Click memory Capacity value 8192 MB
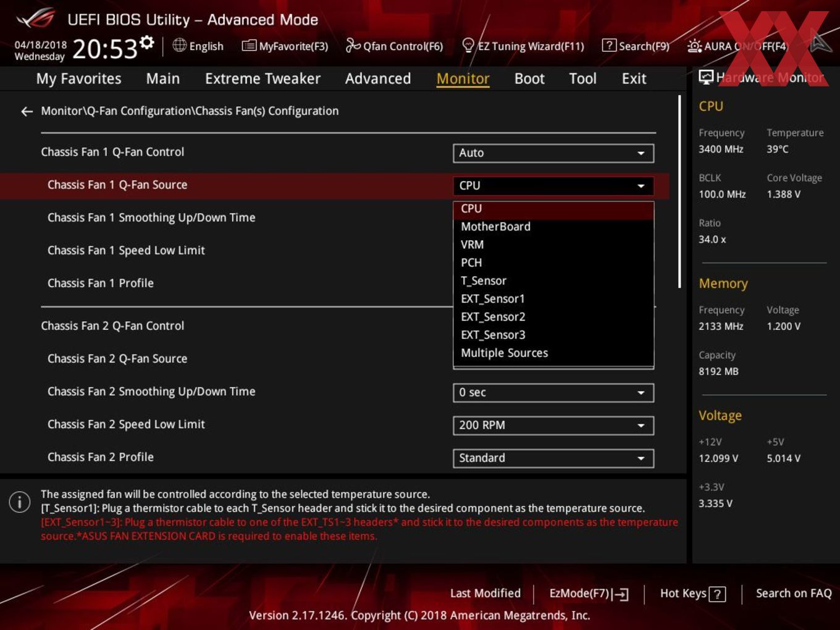 [x=718, y=372]
